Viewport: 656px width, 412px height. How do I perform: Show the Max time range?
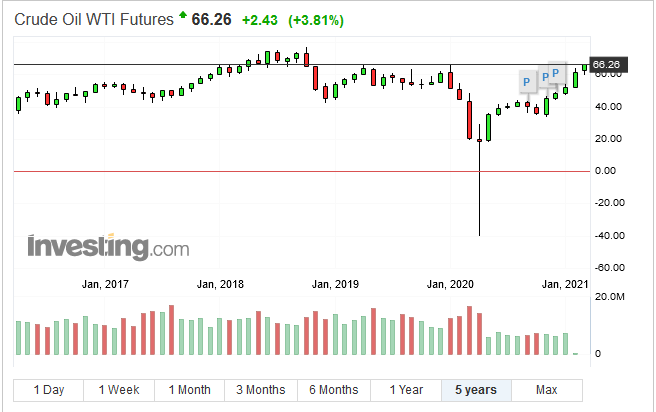546,389
